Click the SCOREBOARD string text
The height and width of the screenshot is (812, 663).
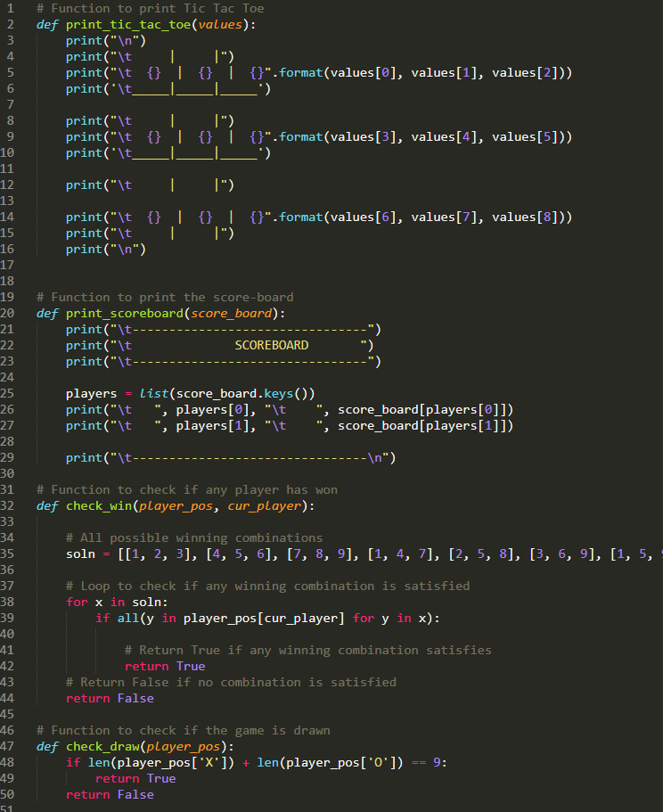tap(272, 346)
